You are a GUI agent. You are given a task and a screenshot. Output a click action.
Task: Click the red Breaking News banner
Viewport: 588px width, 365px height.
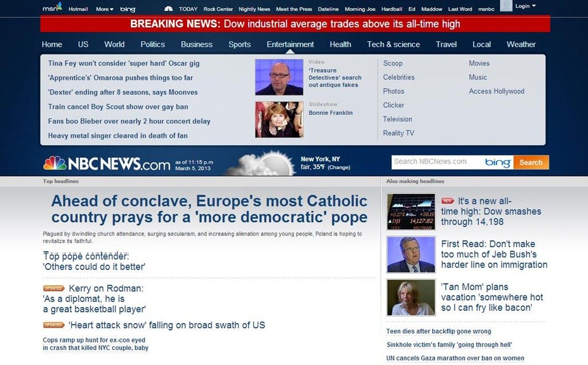coord(295,24)
